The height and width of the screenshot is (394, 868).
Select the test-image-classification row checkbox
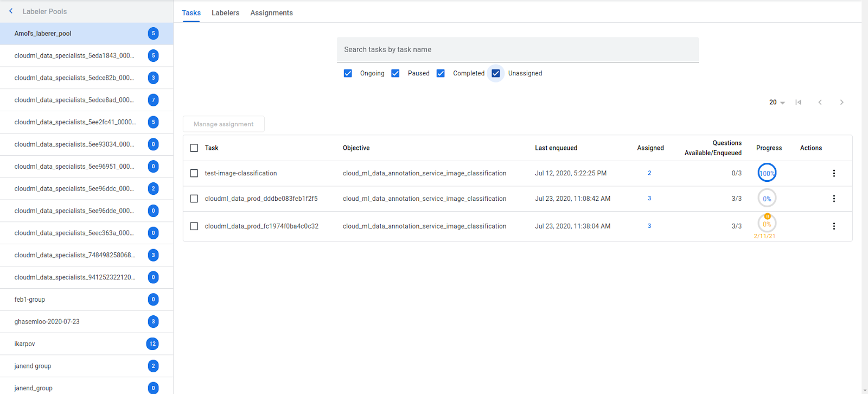click(194, 173)
